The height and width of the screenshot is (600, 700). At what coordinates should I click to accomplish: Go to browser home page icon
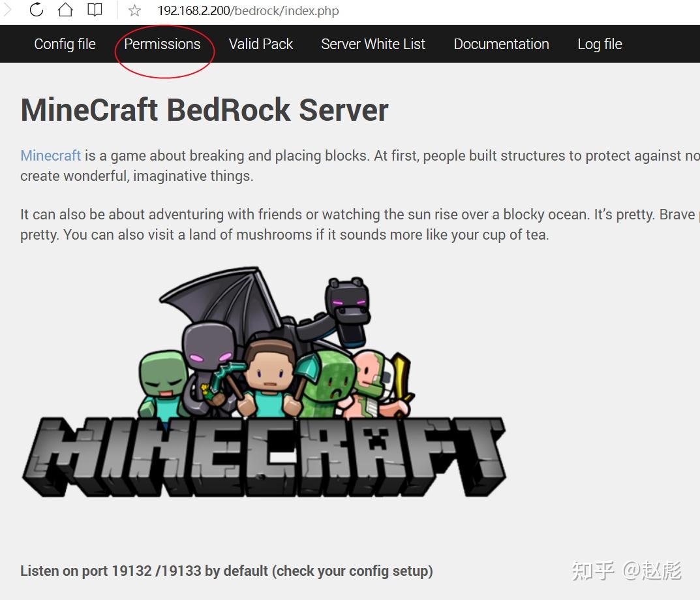[65, 10]
